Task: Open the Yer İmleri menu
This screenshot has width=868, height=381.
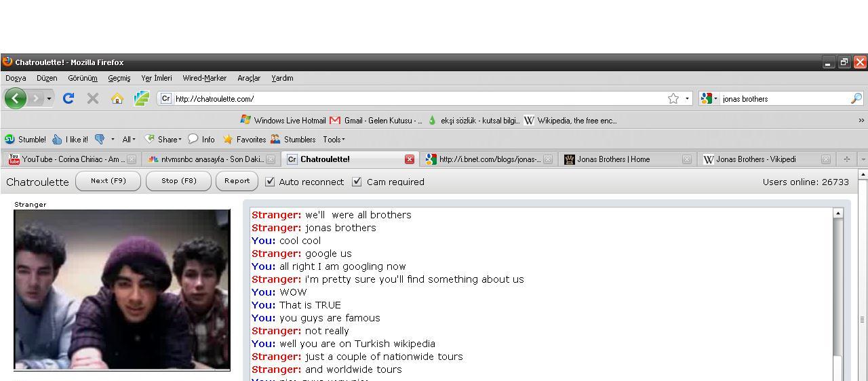Action: click(x=157, y=78)
